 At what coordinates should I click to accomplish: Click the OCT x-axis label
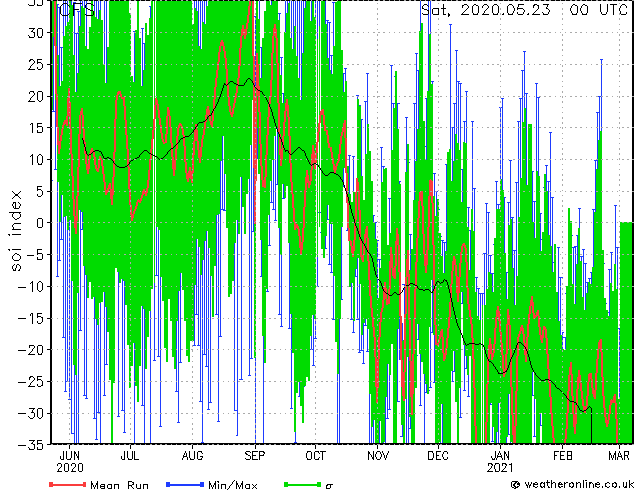pos(315,456)
